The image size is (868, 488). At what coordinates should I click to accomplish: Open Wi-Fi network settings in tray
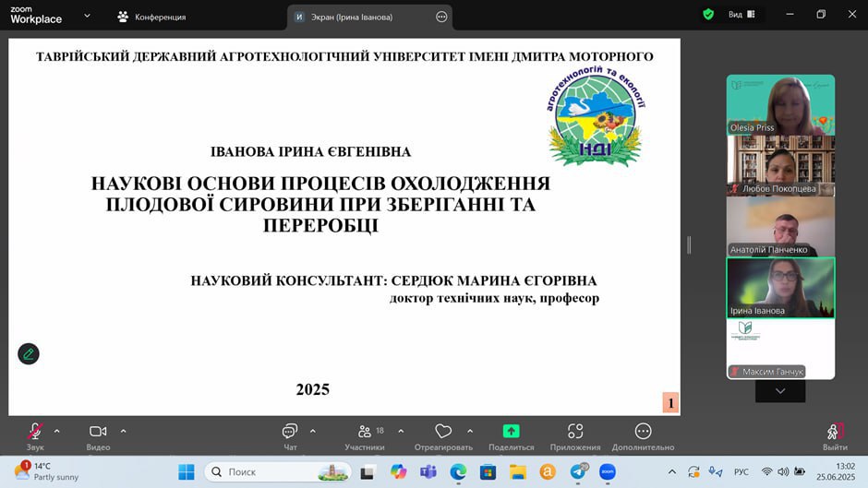point(766,472)
